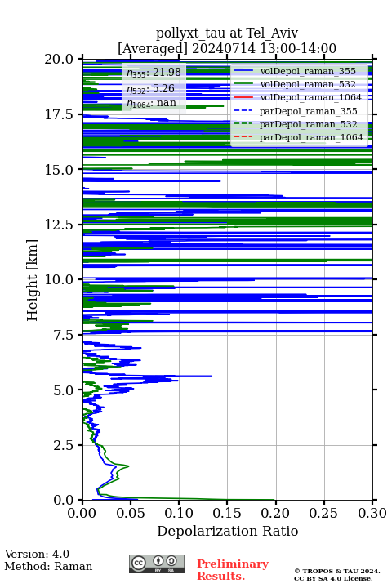Select the parDepol_raman_355 legend entry
Screen dimensions: 392x588
pyautogui.click(x=296, y=111)
